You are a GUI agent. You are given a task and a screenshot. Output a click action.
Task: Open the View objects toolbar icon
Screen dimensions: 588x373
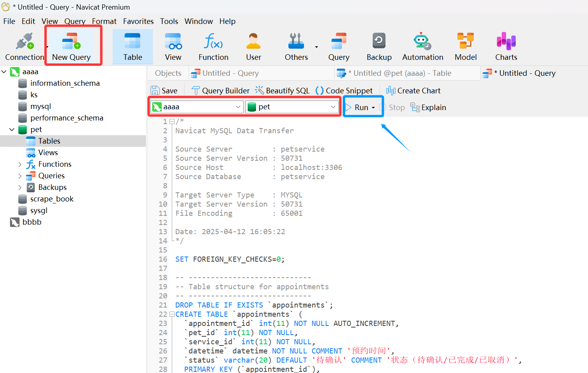(x=173, y=47)
